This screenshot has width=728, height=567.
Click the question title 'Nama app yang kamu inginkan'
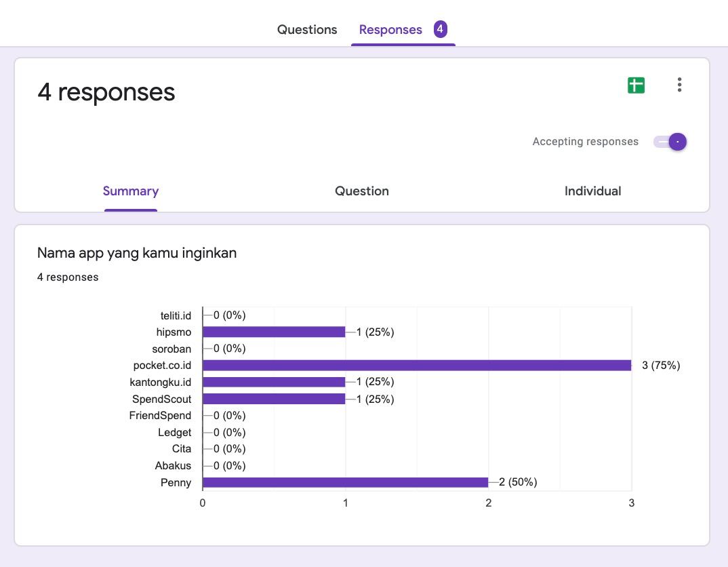(137, 253)
